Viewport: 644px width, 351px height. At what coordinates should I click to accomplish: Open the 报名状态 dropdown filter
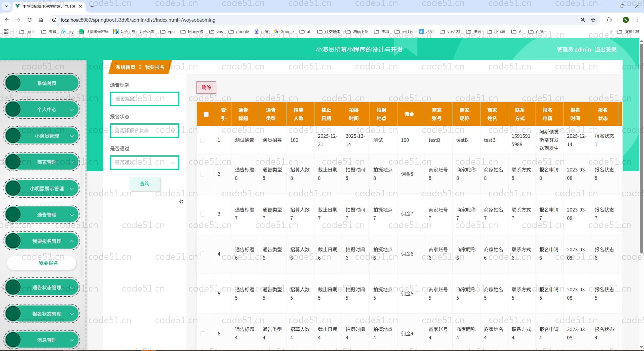coord(144,131)
